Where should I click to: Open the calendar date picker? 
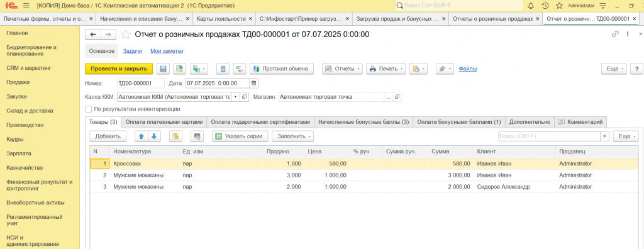tap(254, 83)
